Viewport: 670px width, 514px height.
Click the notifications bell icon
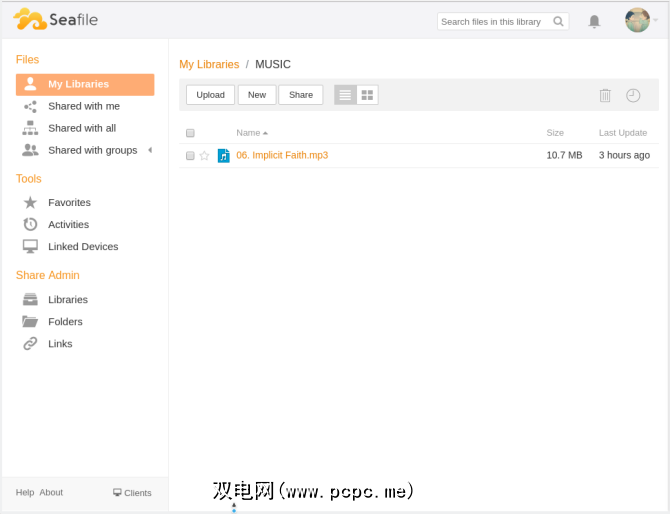pyautogui.click(x=594, y=21)
